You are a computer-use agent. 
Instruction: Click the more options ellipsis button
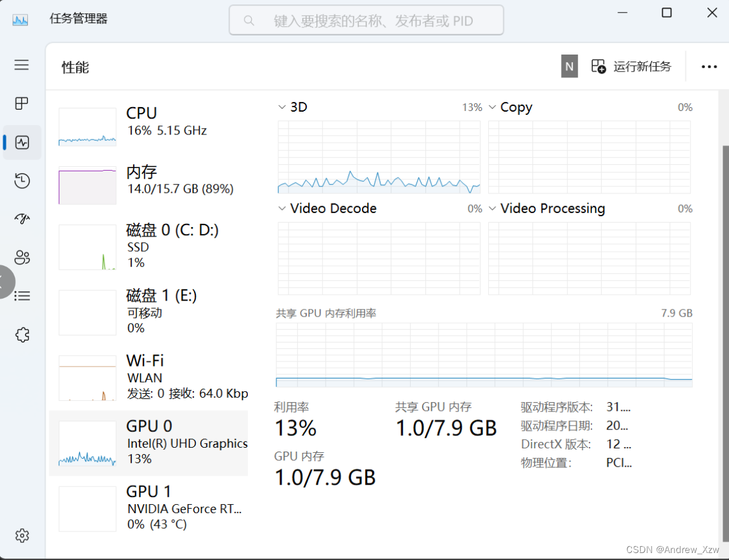coord(709,67)
